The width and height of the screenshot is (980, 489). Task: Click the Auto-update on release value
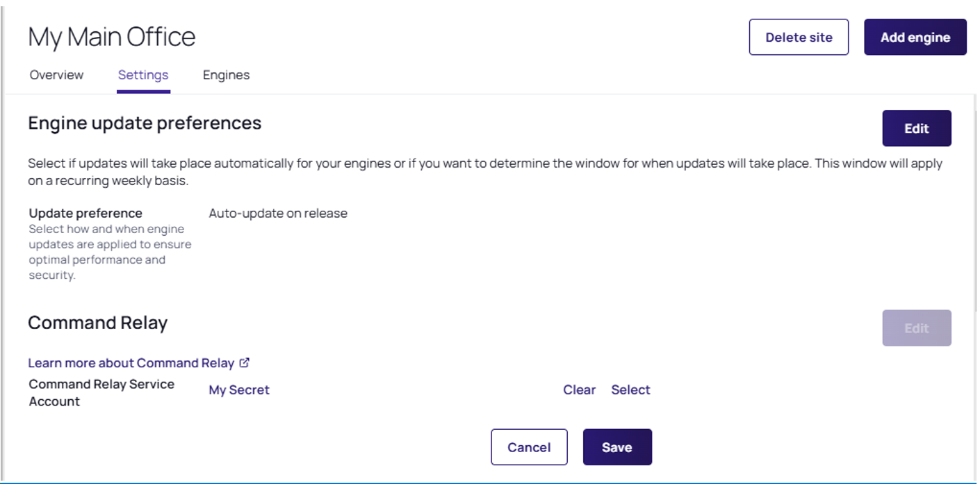(278, 214)
